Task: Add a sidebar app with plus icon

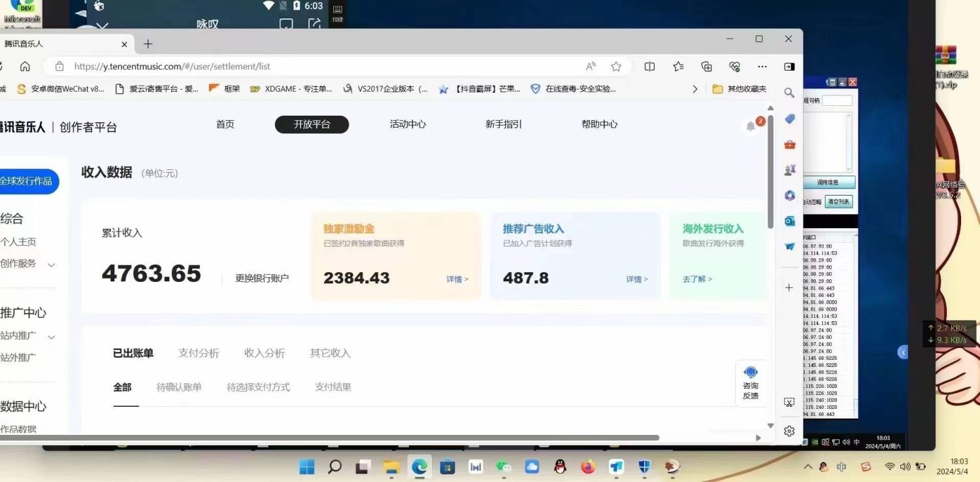Action: 789,287
